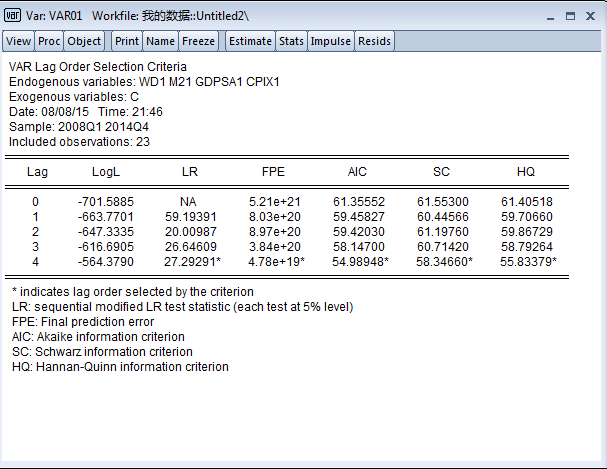Select the lag 1 SC value 60.44566
Image resolution: width=607 pixels, height=469 pixels.
tap(441, 217)
